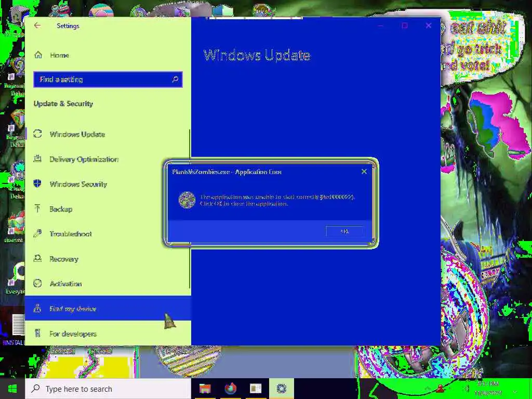Open the volume control in the tray
This screenshot has width=532, height=399.
(x=467, y=389)
